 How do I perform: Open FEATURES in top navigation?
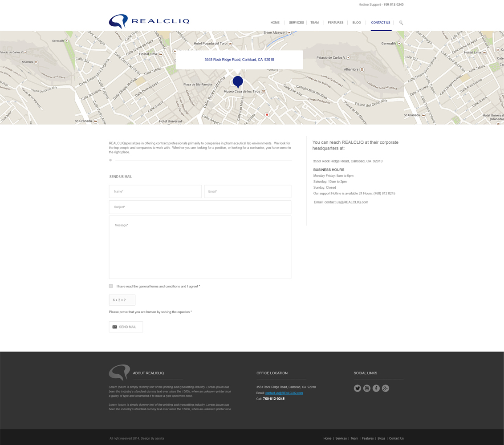coord(336,23)
